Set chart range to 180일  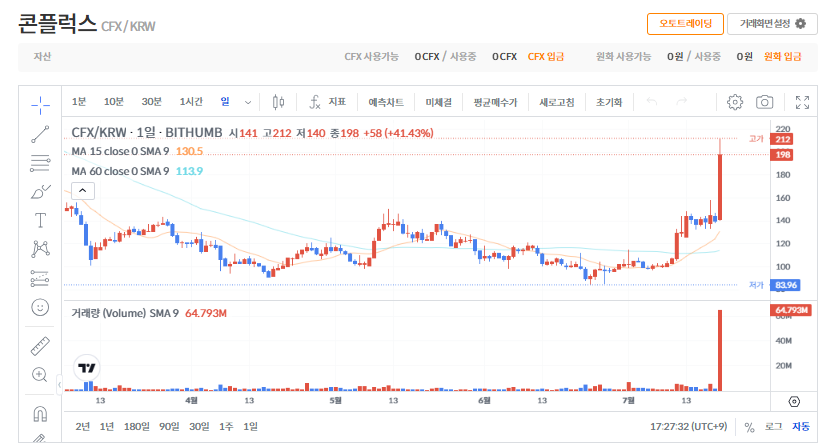click(x=137, y=427)
